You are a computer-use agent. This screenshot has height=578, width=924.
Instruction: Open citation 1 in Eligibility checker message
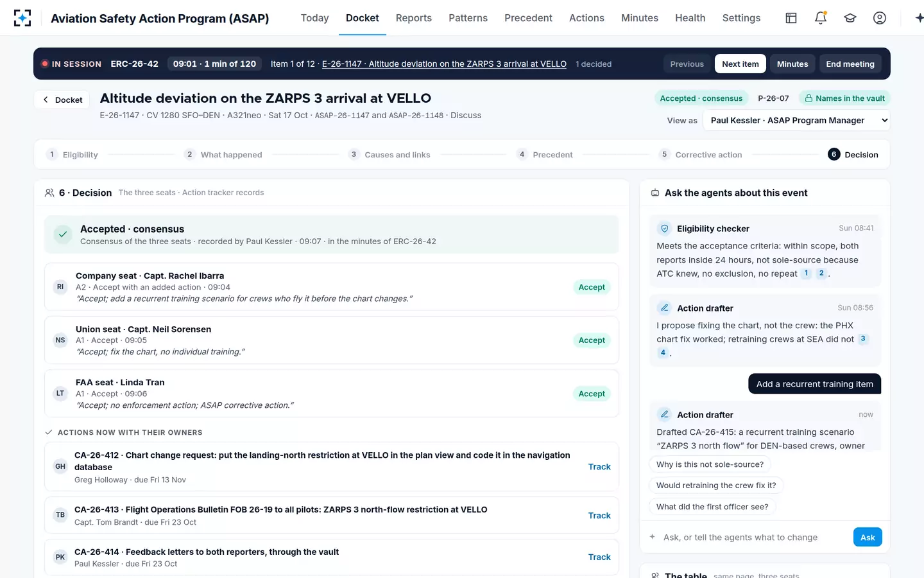click(x=807, y=273)
